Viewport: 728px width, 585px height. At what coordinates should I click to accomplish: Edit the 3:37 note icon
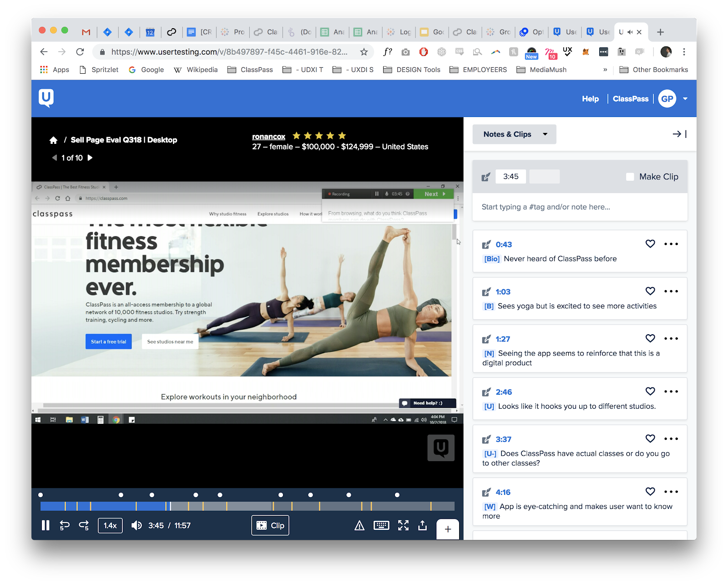coord(486,439)
